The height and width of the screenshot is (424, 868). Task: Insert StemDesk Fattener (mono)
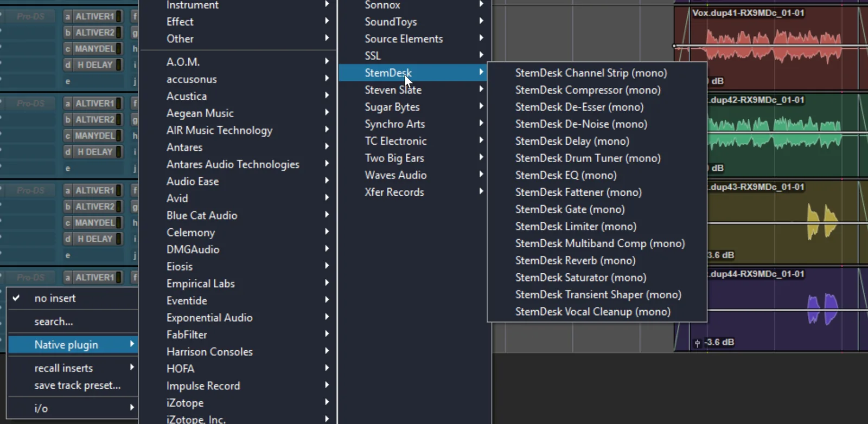coord(597,192)
